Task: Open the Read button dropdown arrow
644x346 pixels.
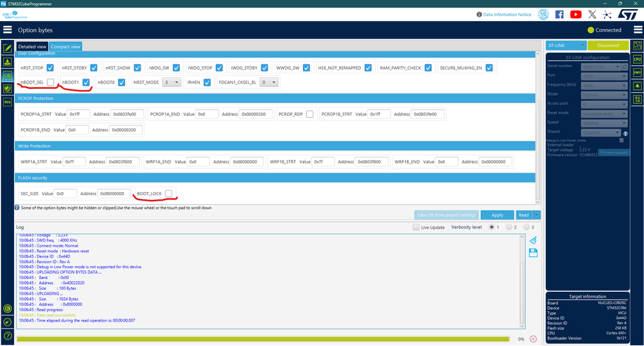Action: (x=536, y=215)
